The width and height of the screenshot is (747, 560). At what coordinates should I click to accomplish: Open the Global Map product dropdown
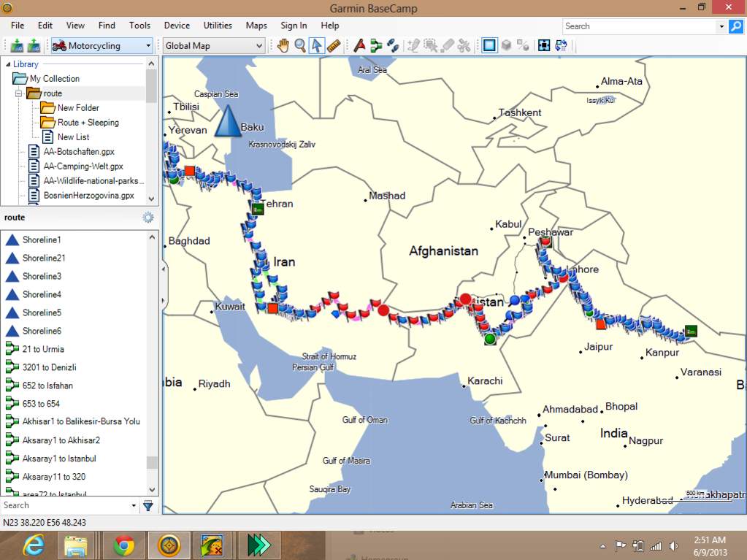213,46
